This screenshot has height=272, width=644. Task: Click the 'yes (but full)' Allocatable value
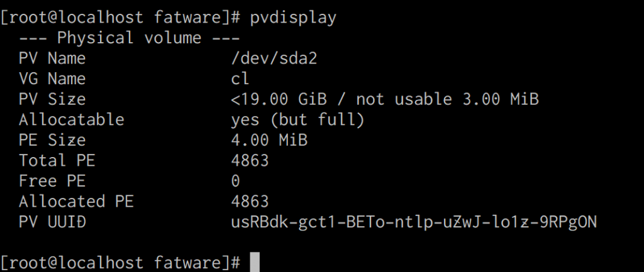297,120
